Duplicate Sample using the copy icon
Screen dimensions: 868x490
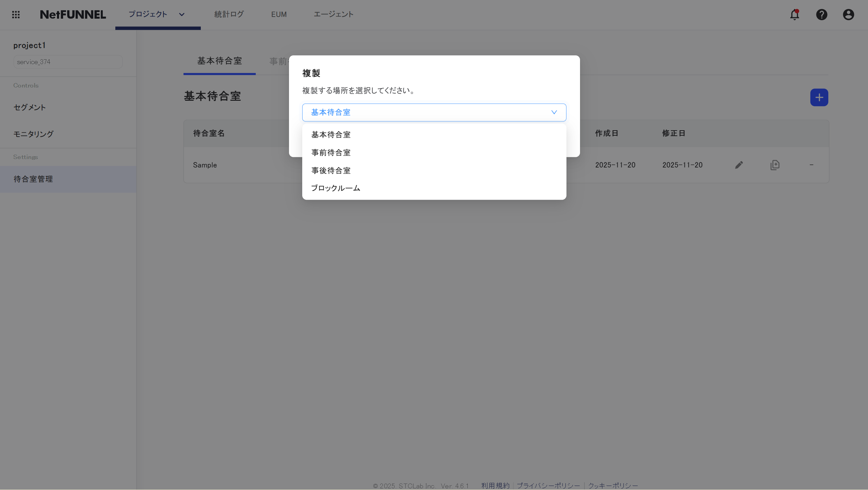point(775,165)
